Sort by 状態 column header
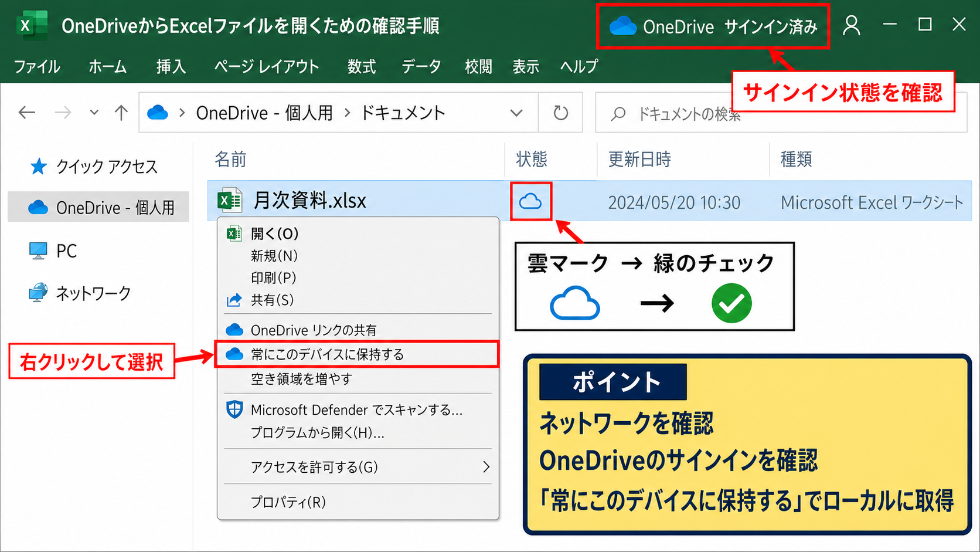This screenshot has height=552, width=980. coord(532,159)
